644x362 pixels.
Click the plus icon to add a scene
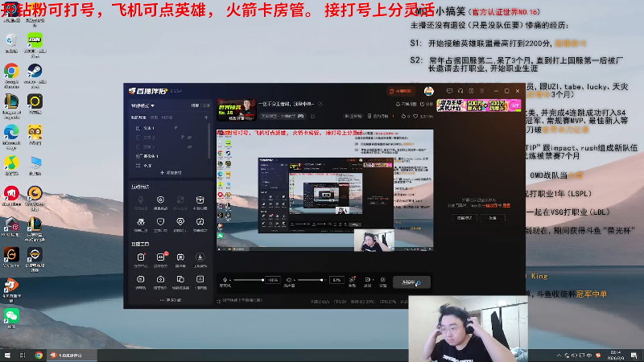point(206,117)
